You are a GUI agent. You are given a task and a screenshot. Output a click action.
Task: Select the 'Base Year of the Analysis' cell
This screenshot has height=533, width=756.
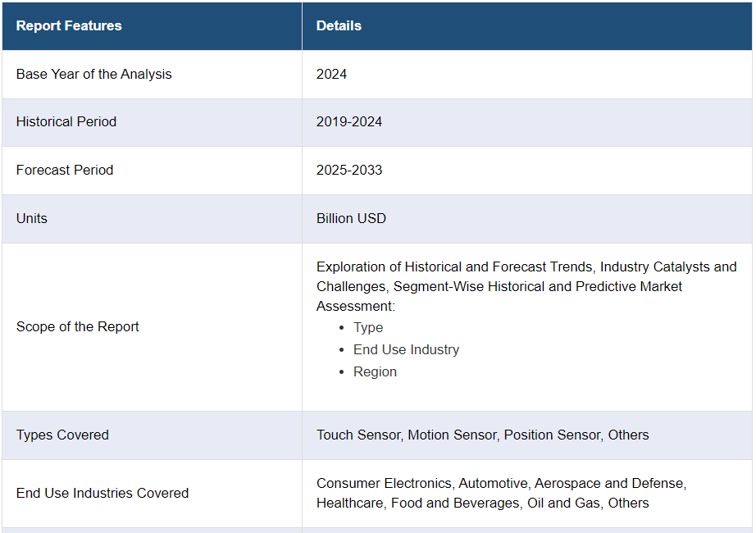[94, 74]
